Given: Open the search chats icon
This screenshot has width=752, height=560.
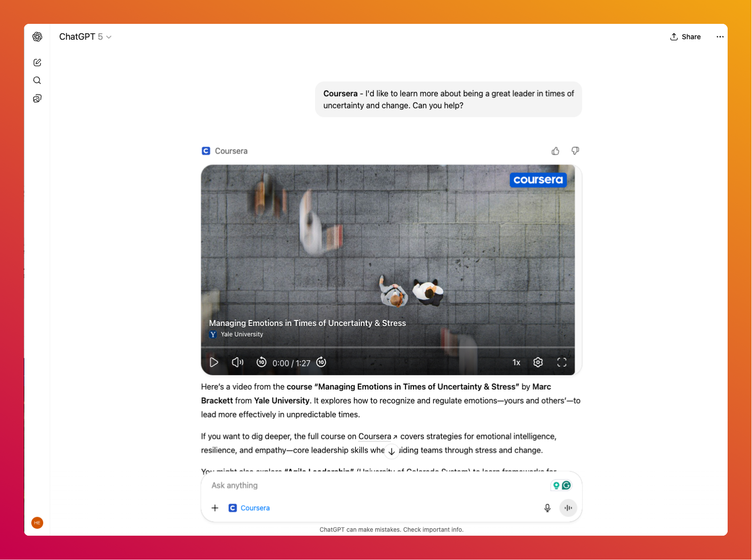Looking at the screenshot, I should tap(37, 80).
